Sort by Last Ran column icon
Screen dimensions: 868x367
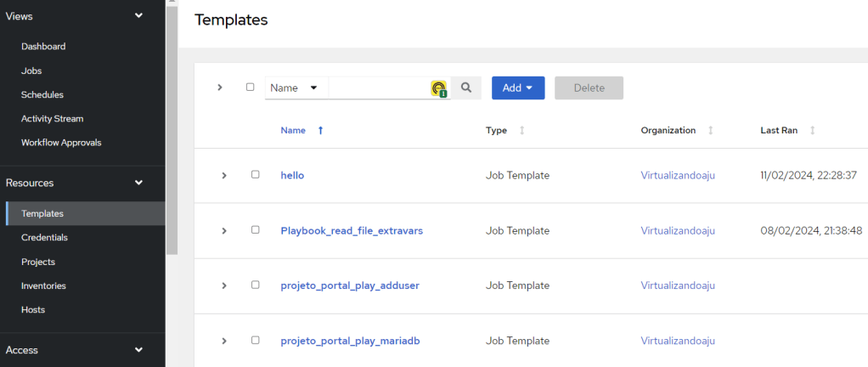click(813, 131)
